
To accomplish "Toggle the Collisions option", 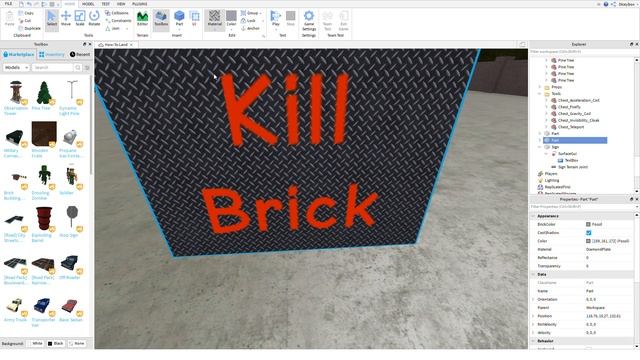I will pos(117,13).
